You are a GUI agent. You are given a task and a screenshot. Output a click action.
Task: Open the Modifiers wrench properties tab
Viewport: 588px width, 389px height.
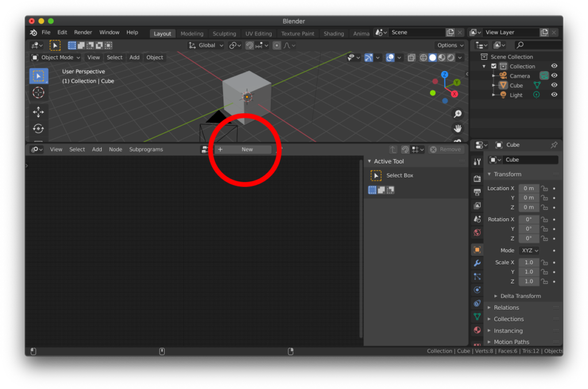(x=477, y=263)
